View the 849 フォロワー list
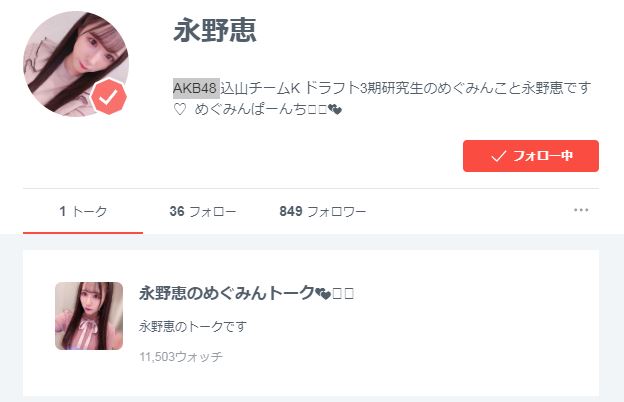The image size is (624, 402). (x=322, y=211)
